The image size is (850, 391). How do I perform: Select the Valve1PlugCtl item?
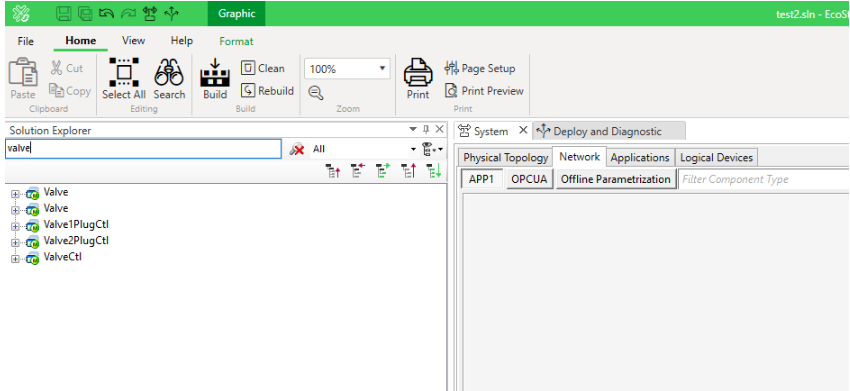point(76,225)
